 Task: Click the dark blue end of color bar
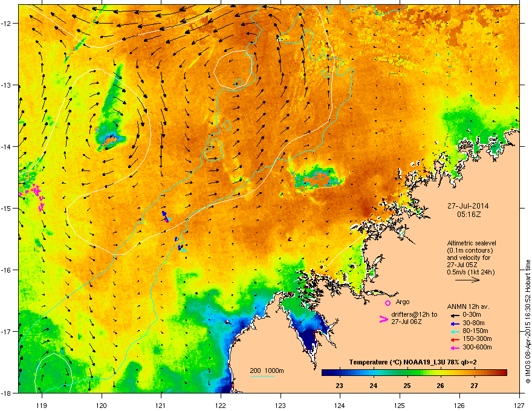pyautogui.click(x=326, y=373)
